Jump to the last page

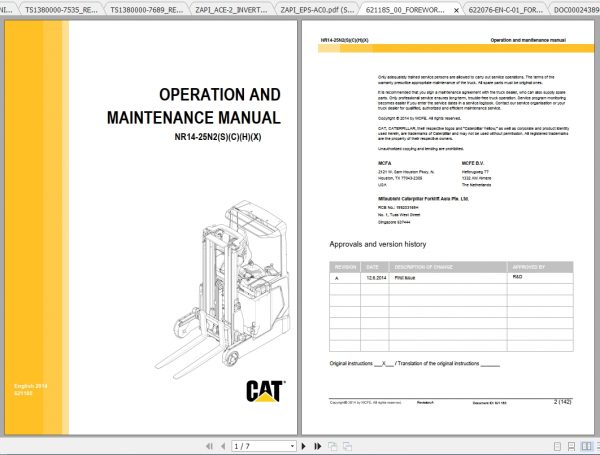coord(317,446)
